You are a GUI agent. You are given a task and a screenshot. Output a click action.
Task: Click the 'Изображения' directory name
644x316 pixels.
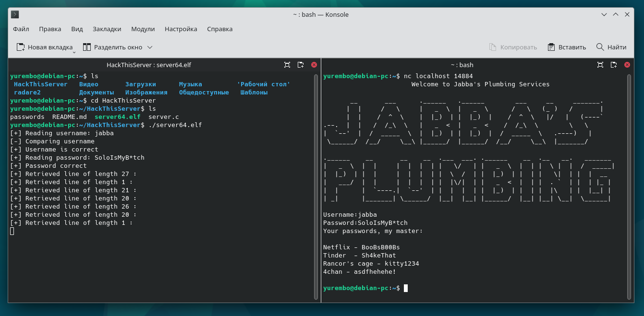click(x=146, y=93)
